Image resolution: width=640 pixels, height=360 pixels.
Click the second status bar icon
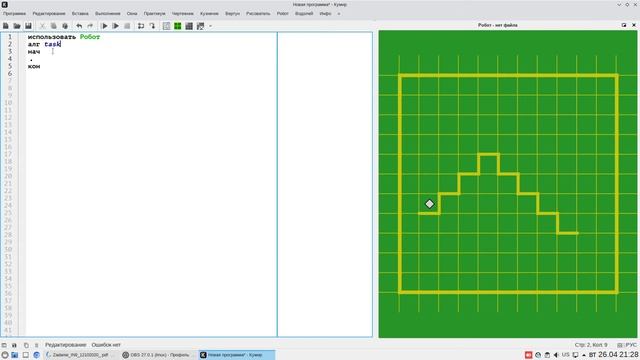[14, 345]
